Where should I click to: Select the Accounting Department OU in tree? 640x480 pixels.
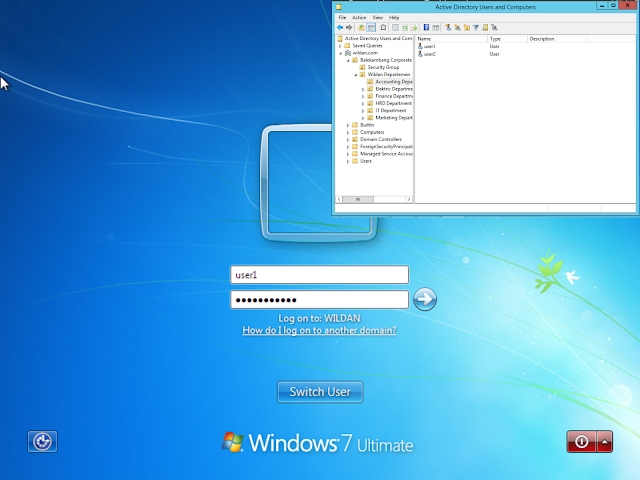[393, 82]
